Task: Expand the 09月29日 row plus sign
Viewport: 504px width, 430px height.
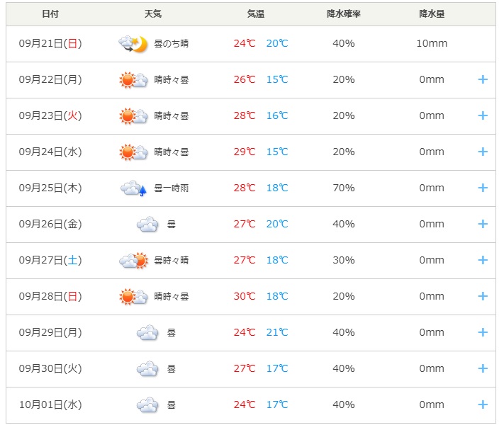Action: tap(483, 333)
